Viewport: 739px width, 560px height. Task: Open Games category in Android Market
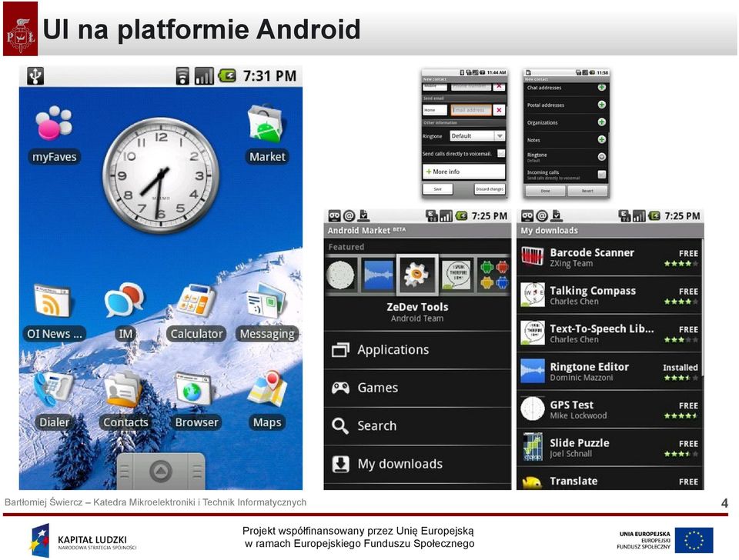tap(417, 388)
